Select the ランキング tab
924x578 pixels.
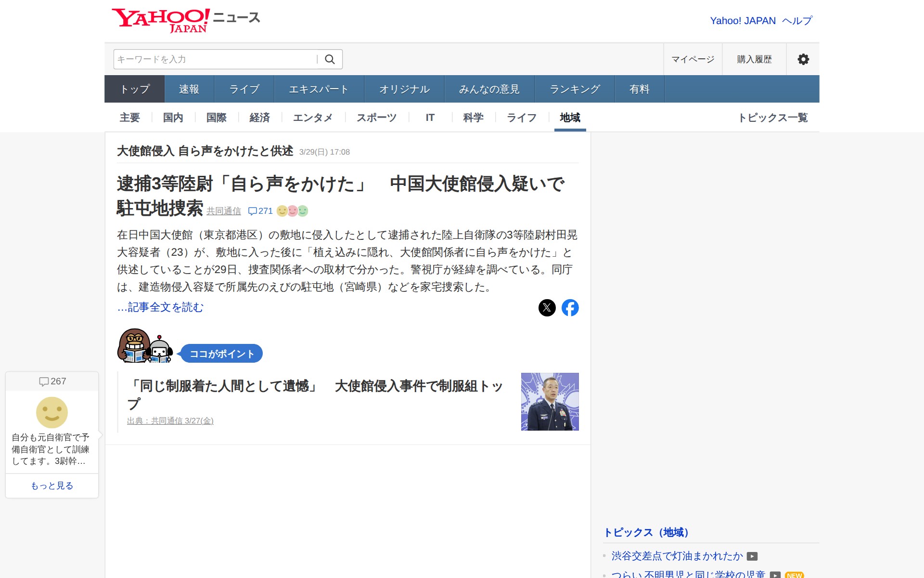click(575, 89)
